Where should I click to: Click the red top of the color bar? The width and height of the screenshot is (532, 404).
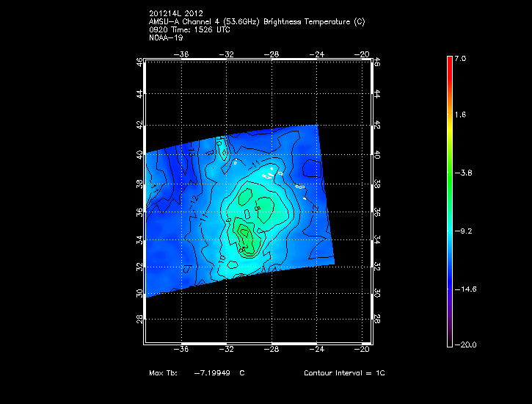(x=449, y=62)
